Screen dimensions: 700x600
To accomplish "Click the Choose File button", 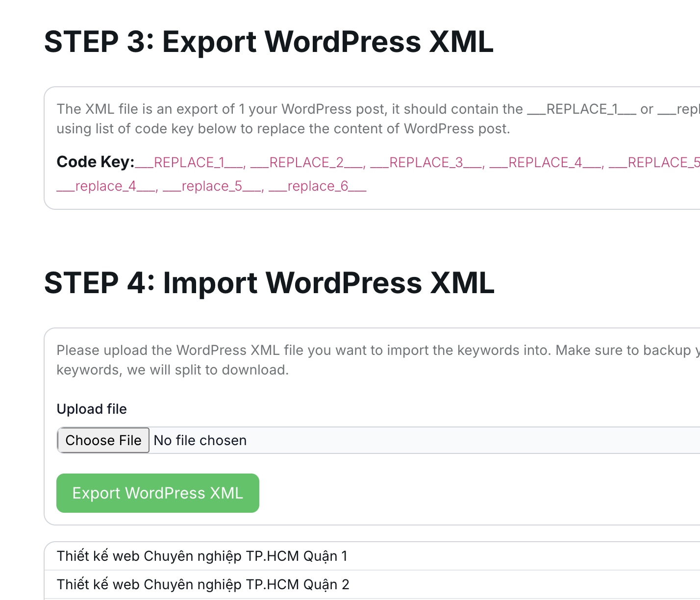I will pos(103,440).
